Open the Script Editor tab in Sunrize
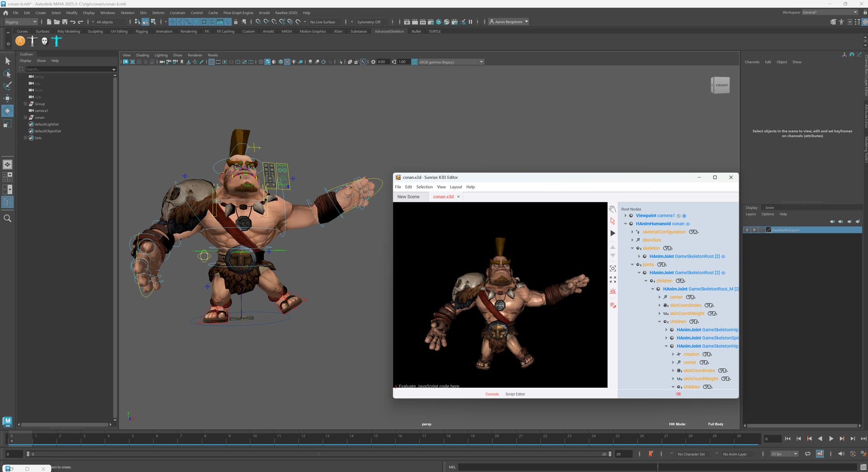This screenshot has height=472, width=868. (515, 394)
